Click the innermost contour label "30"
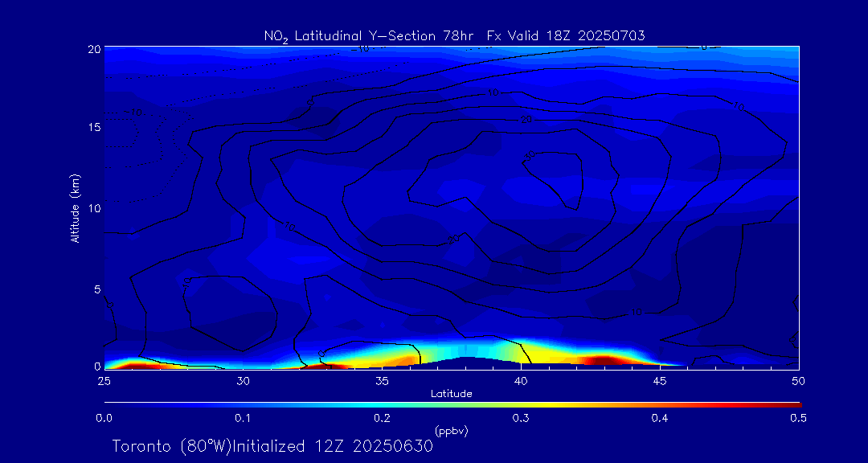The width and height of the screenshot is (868, 463). pyautogui.click(x=529, y=157)
